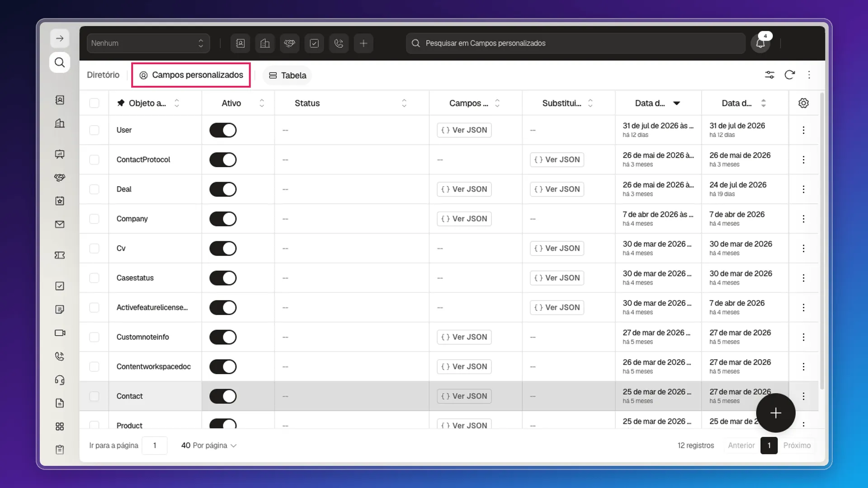Open the 40 Por página dropdown
868x488 pixels.
coord(209,446)
